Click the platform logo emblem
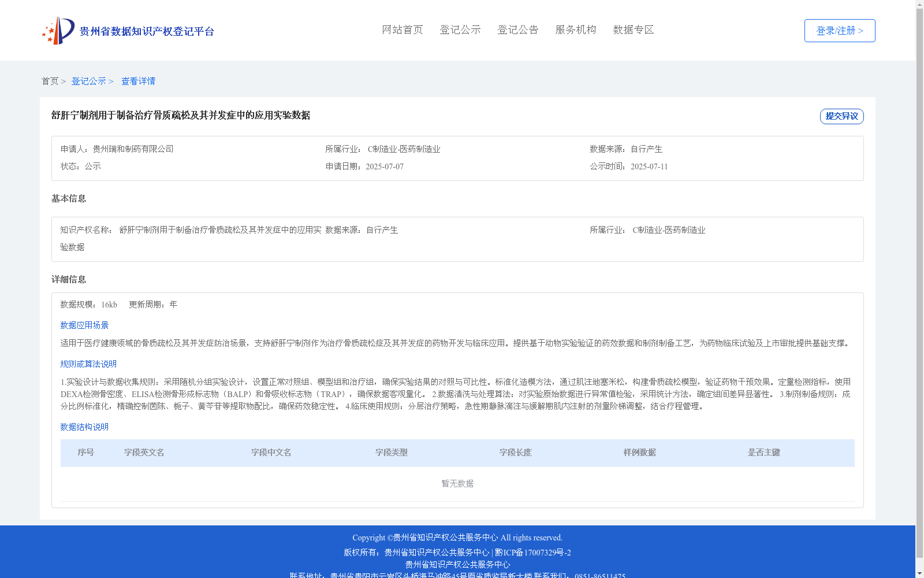This screenshot has height=578, width=924. coord(58,31)
